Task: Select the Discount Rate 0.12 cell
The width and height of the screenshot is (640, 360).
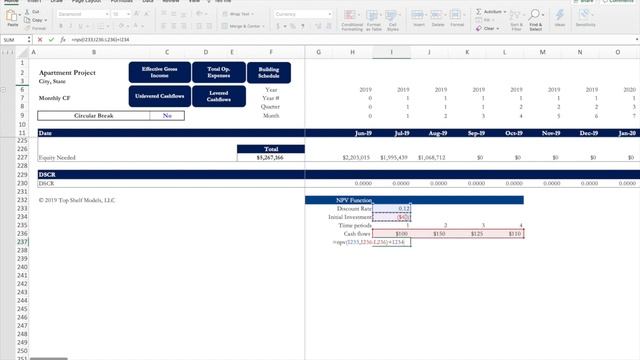Action: pos(391,209)
